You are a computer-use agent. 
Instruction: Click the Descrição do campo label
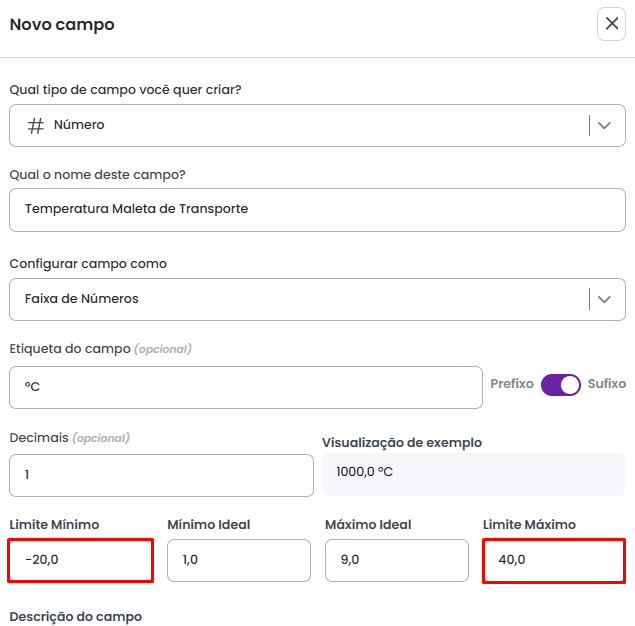tap(75, 616)
